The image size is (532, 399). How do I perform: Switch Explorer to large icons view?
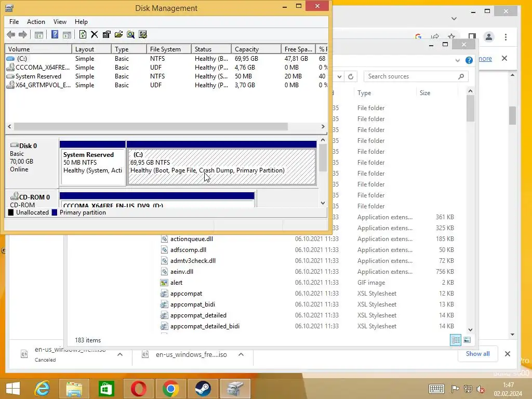tap(467, 340)
